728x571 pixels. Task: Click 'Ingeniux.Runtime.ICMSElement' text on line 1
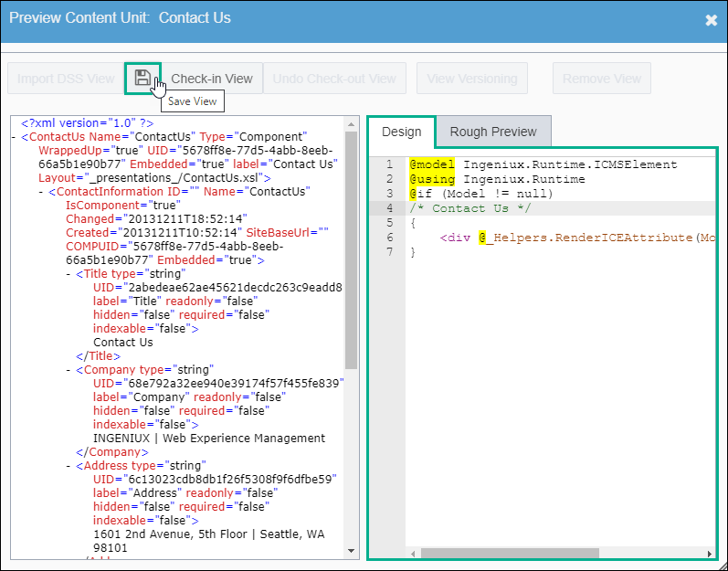point(570,164)
